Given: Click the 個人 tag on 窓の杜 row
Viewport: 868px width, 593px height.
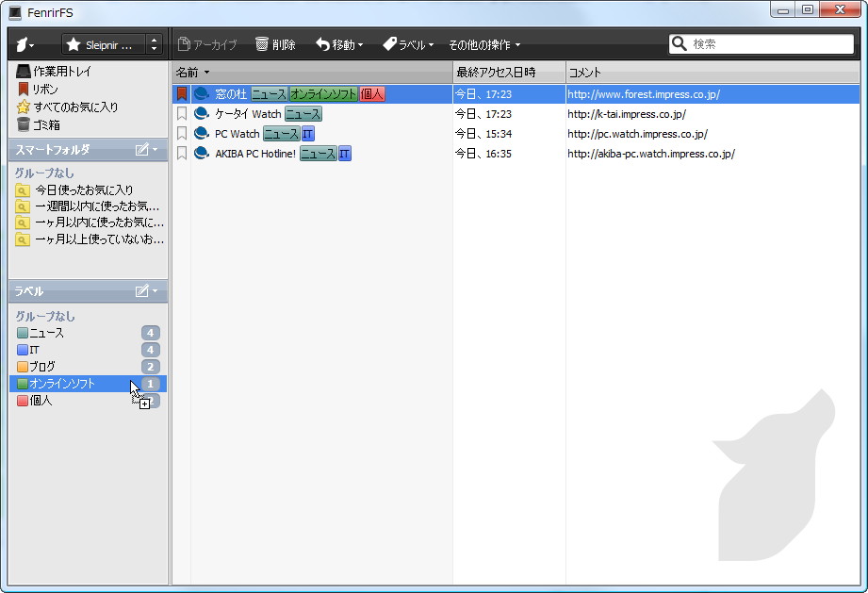Looking at the screenshot, I should pos(371,94).
